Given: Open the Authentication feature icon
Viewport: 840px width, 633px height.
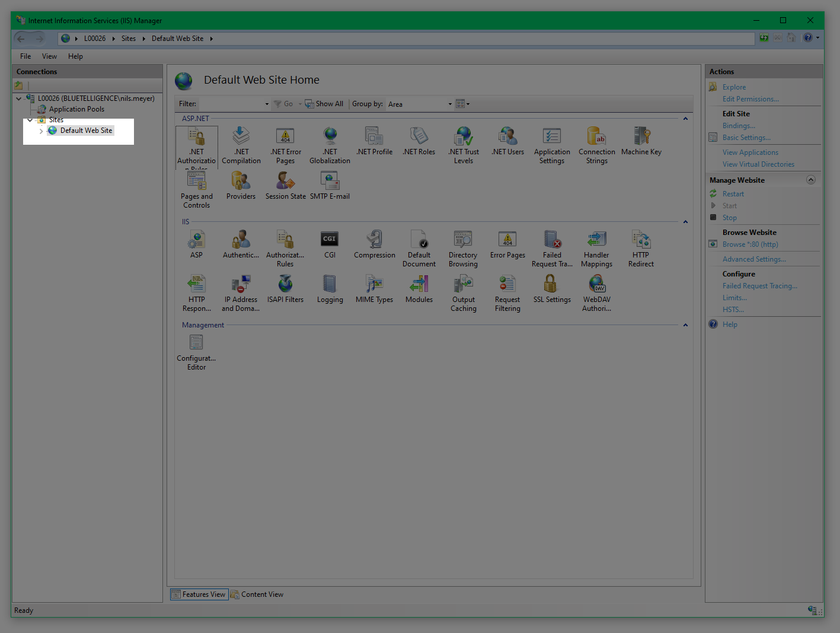Looking at the screenshot, I should coord(241,240).
